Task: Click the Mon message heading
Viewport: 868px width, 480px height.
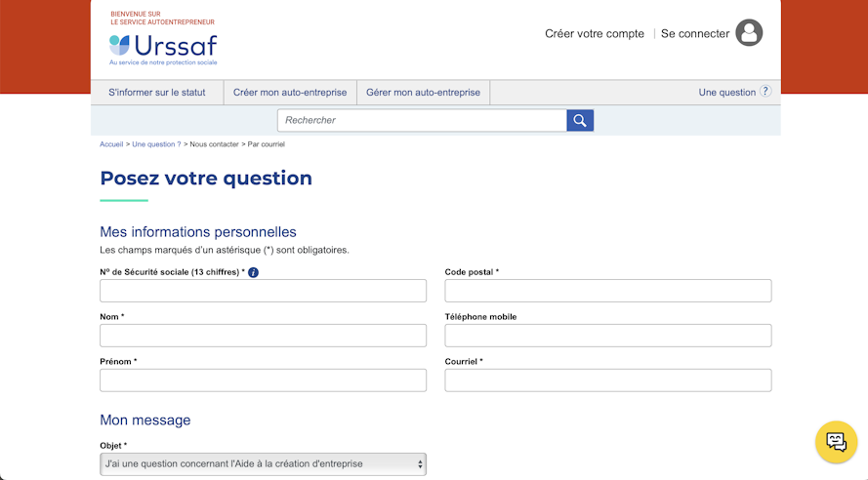Action: click(x=145, y=420)
